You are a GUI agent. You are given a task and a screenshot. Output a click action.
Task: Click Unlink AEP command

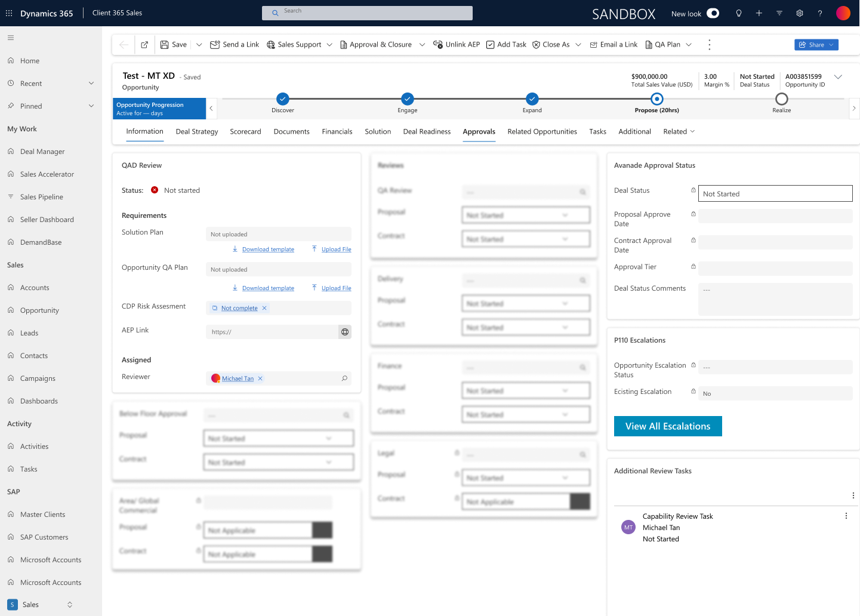[x=457, y=45]
